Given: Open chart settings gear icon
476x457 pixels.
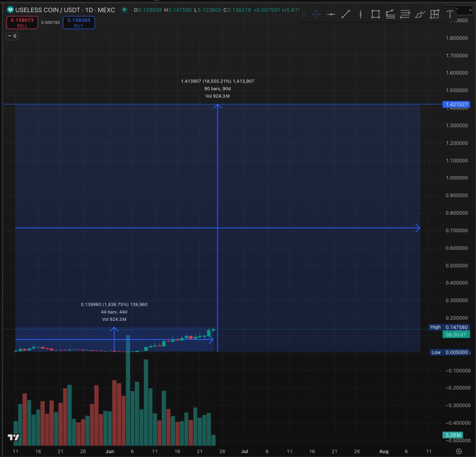Looking at the screenshot, I should [459, 451].
